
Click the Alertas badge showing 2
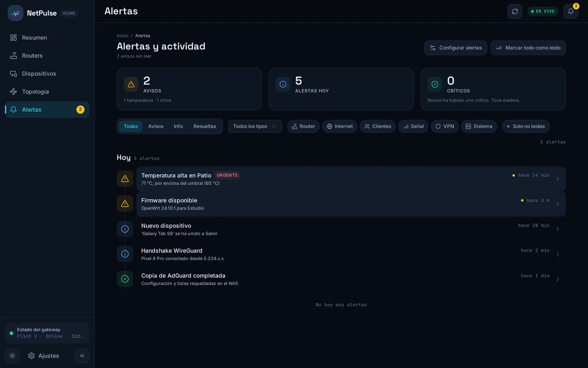[x=80, y=110]
